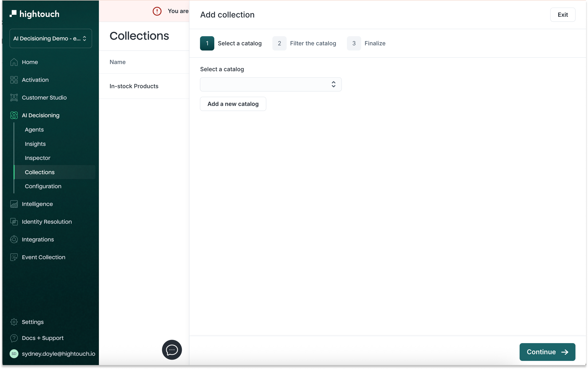Click the Hightouch logo icon
The width and height of the screenshot is (588, 369).
click(x=13, y=14)
